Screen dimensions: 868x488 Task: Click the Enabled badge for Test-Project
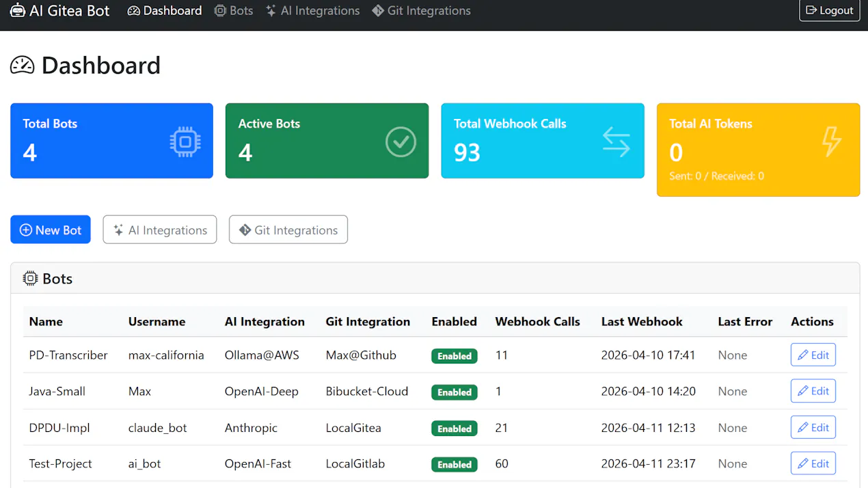(x=455, y=465)
